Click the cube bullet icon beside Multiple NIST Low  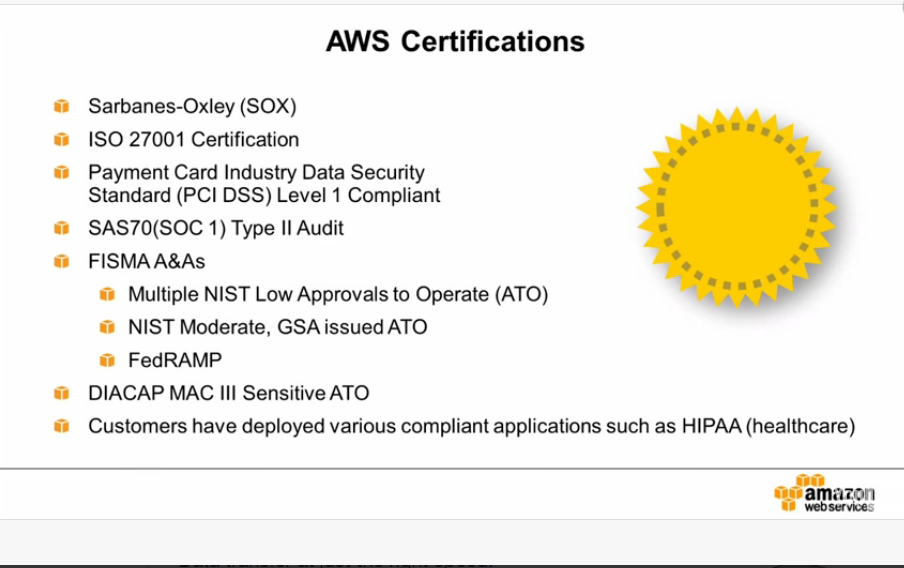pyautogui.click(x=107, y=294)
